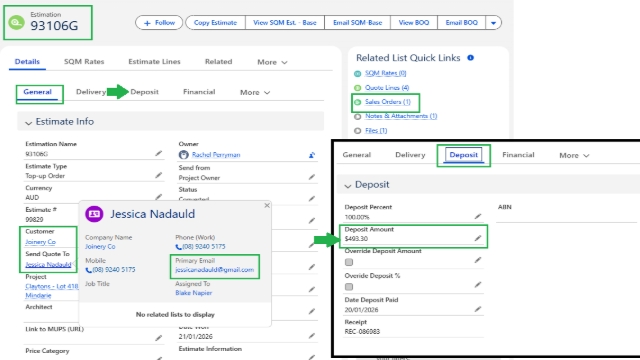Toggle the Overide Deposit % checkbox
Image resolution: width=640 pixels, height=360 pixels.
click(x=349, y=287)
